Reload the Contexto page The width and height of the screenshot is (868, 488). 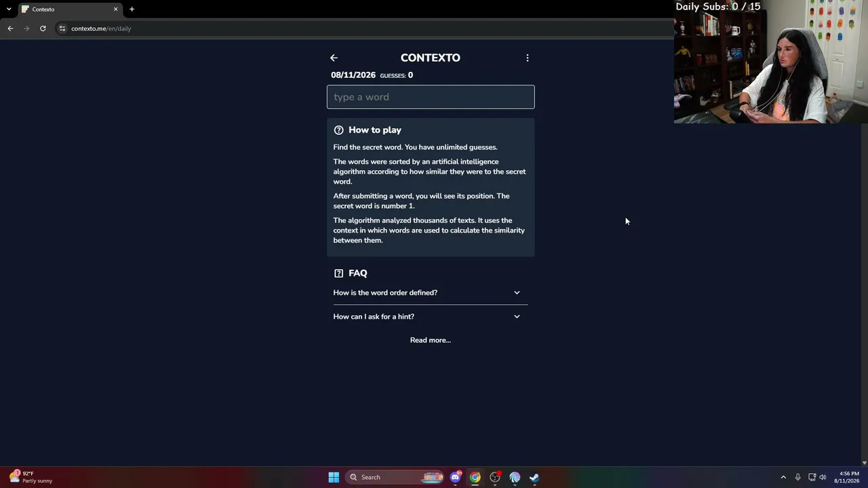click(43, 28)
